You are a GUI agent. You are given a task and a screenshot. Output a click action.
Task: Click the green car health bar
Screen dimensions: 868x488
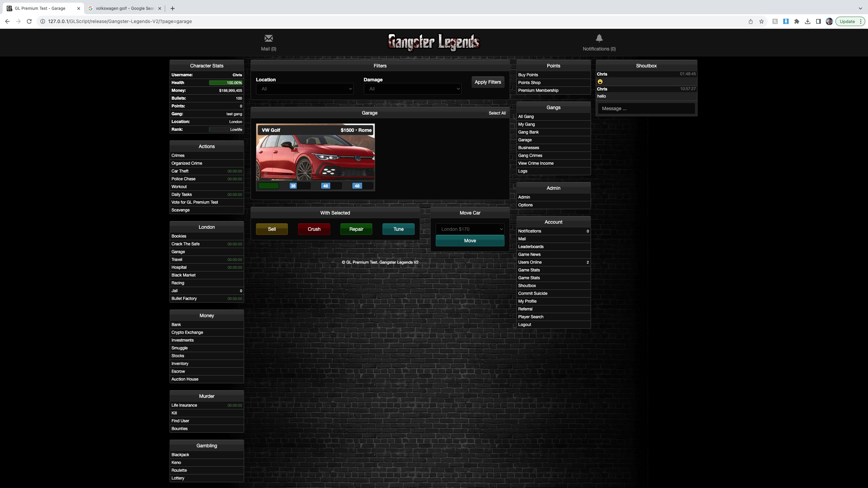269,186
